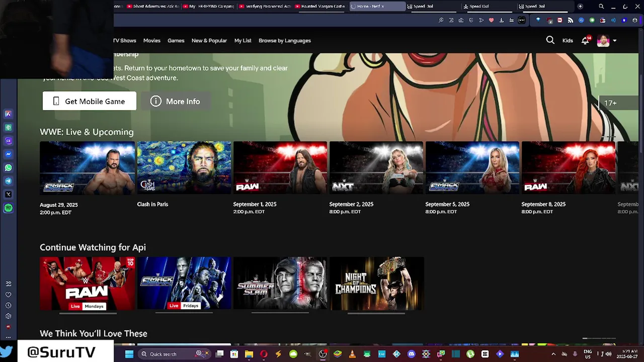Click the browser tab search magnifier icon

(x=601, y=7)
